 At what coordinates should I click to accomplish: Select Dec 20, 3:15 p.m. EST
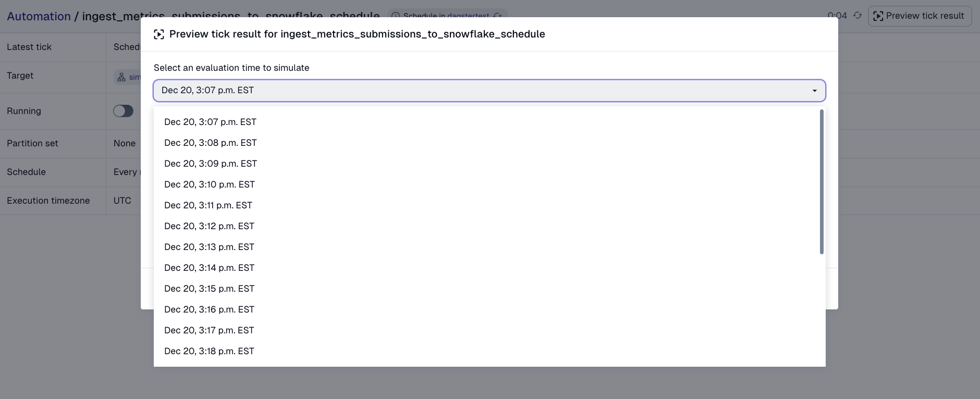[x=209, y=289]
